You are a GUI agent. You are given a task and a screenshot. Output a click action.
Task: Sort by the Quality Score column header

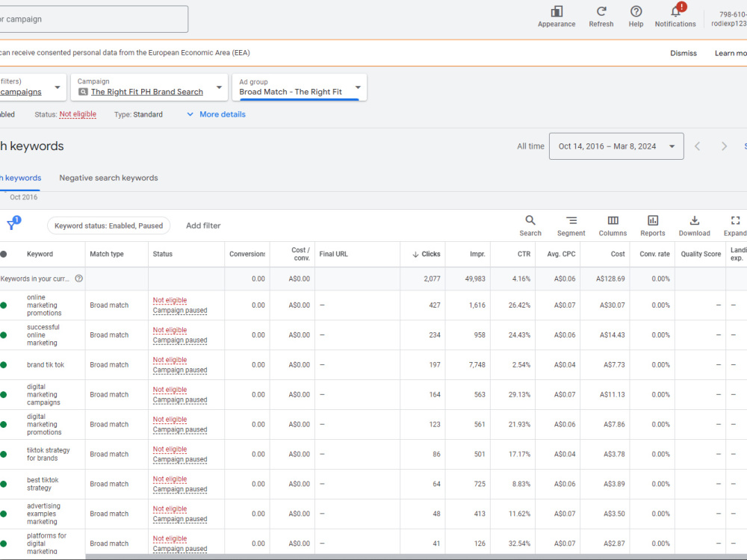pyautogui.click(x=701, y=255)
